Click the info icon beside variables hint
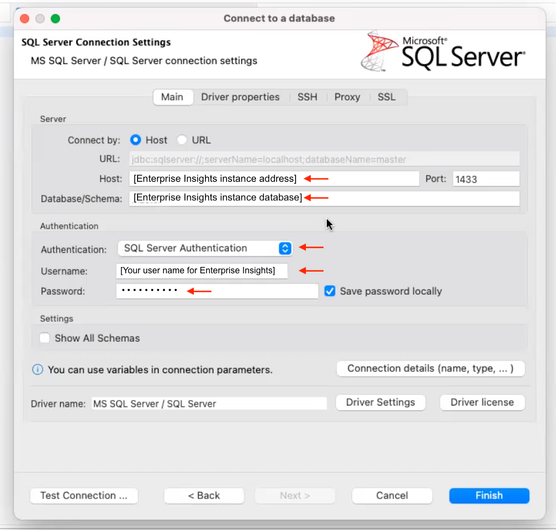The image size is (556, 530). pos(38,369)
